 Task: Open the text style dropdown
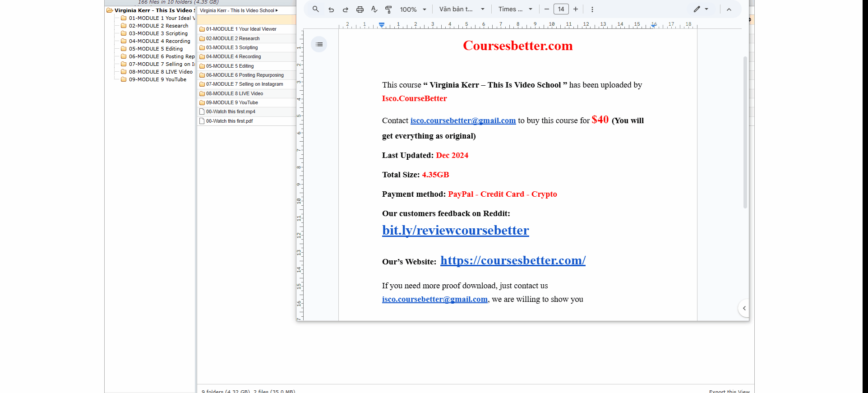462,9
